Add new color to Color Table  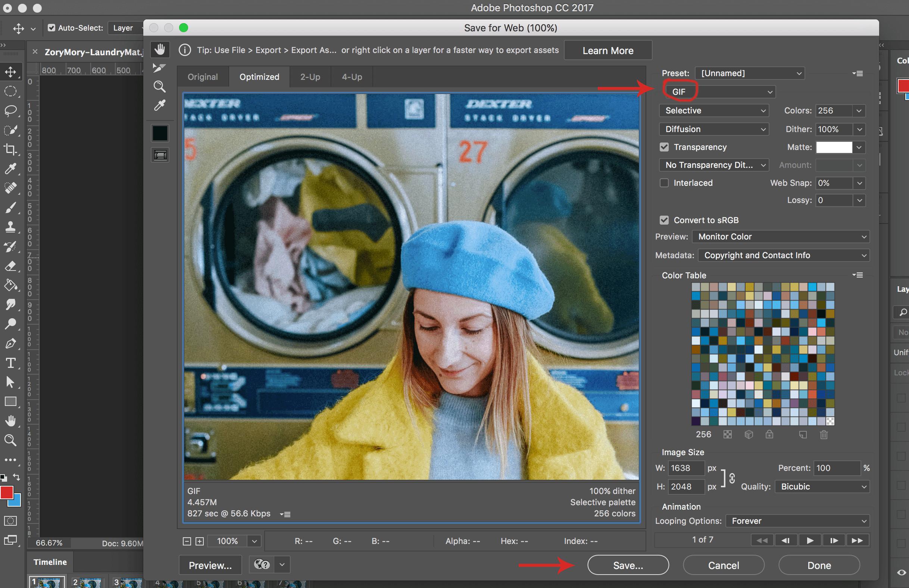tap(803, 435)
